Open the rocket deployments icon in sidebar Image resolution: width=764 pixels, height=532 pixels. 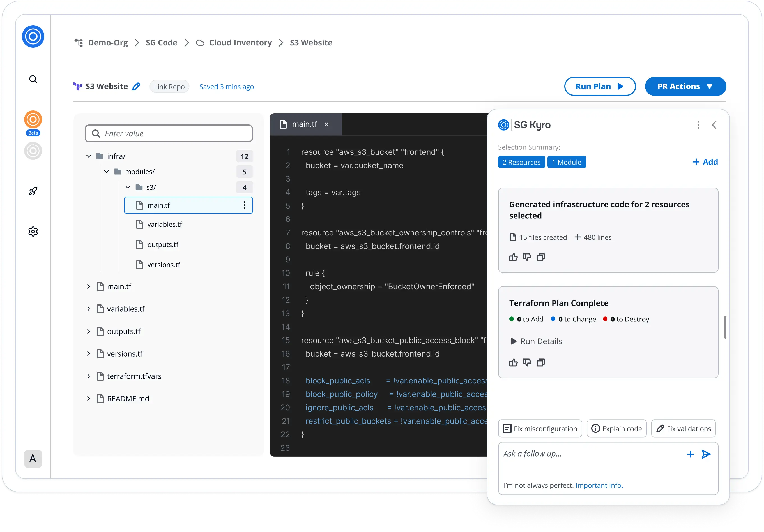pyautogui.click(x=33, y=191)
